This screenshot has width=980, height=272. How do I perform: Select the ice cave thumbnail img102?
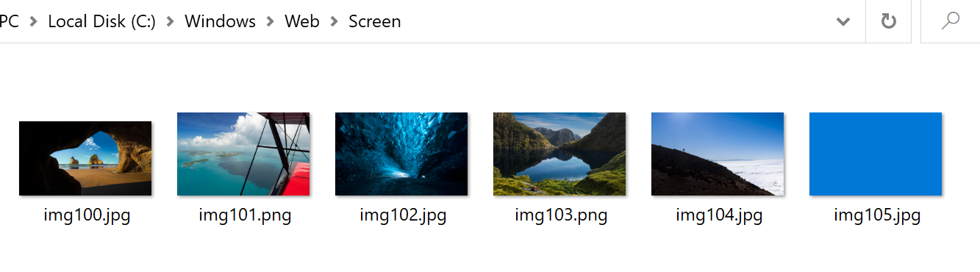coord(401,154)
